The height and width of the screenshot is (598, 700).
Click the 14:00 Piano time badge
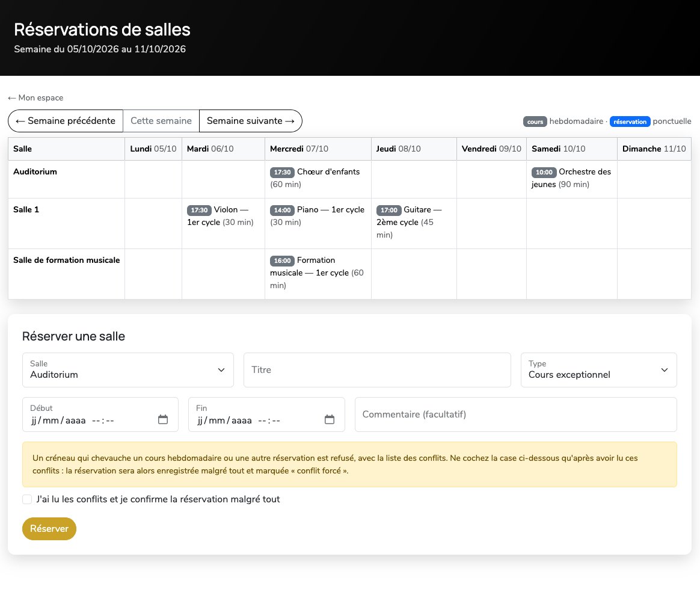click(282, 211)
